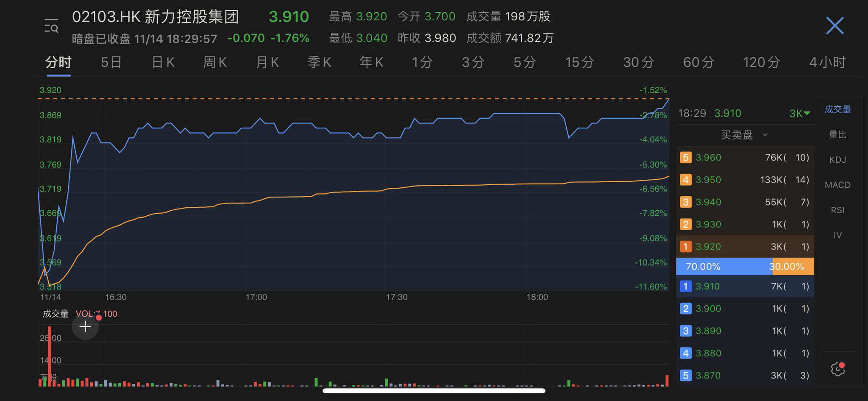Tap the 最高 3.920 value
This screenshot has height=401, width=868.
358,17
